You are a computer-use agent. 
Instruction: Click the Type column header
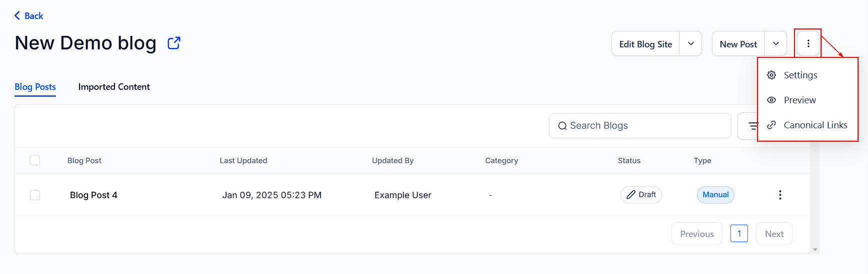[702, 161]
